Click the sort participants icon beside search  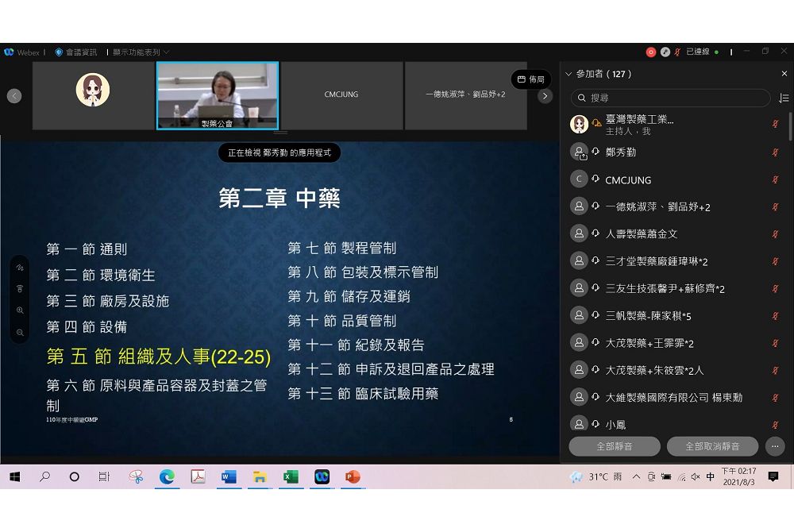click(784, 98)
